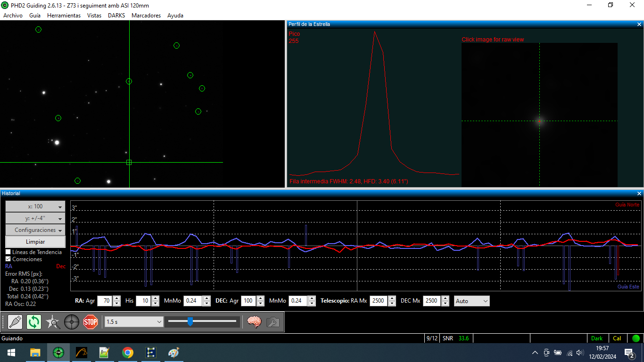
Task: Click the RA Mx 2500 input field
Action: pyautogui.click(x=379, y=301)
